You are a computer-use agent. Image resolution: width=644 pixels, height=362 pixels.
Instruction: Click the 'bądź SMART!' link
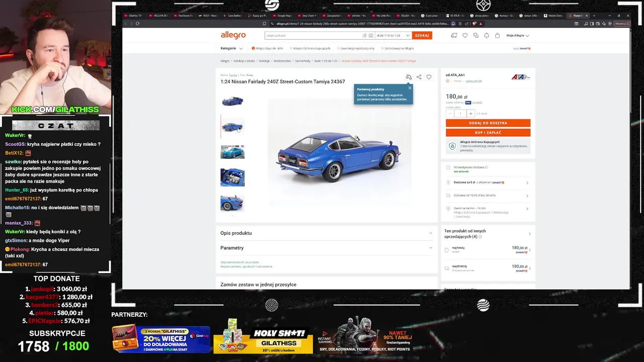click(x=522, y=48)
